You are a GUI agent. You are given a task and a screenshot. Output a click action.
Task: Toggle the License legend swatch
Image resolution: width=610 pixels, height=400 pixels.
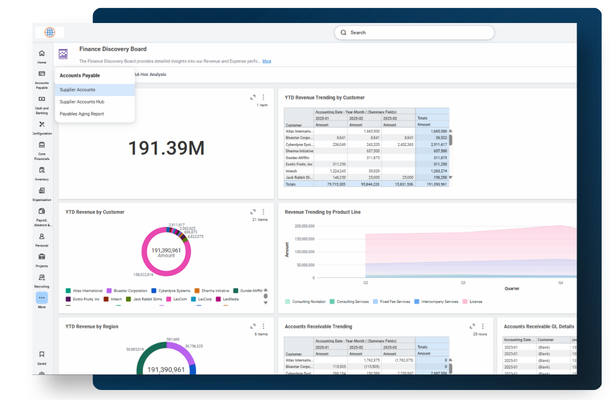[x=465, y=302]
